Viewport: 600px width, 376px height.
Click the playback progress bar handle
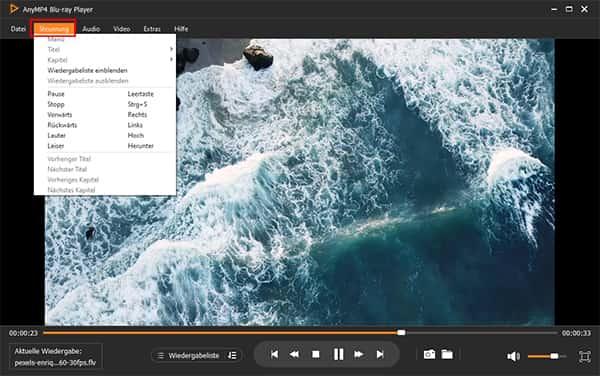tap(401, 333)
